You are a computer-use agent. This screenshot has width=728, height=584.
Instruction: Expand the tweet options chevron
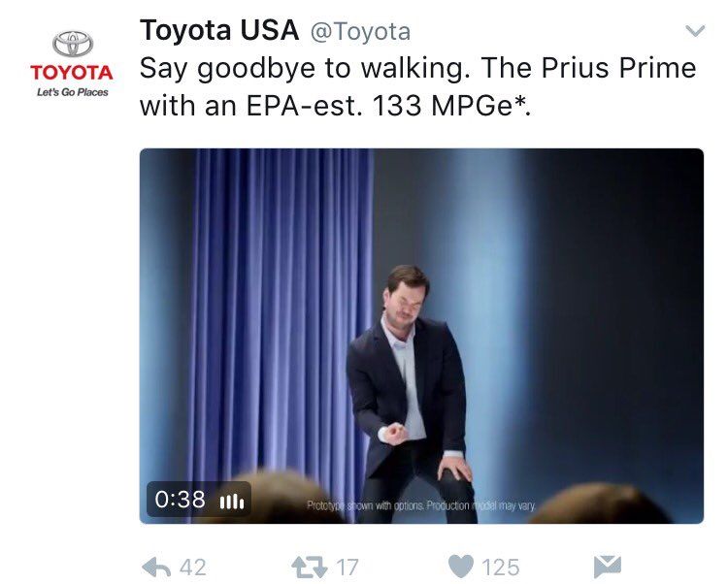click(x=695, y=32)
